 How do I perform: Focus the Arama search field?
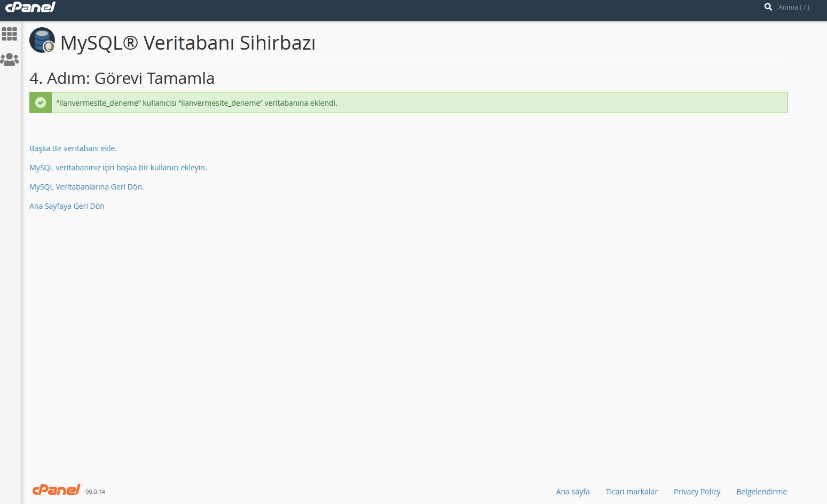point(793,7)
